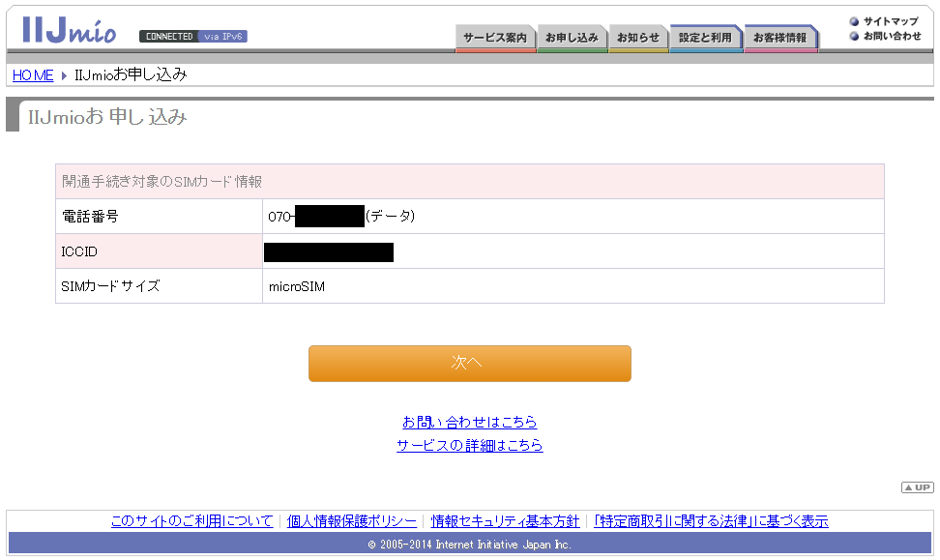Click the microSIM value cell
The width and height of the screenshot is (940, 560).
[573, 286]
